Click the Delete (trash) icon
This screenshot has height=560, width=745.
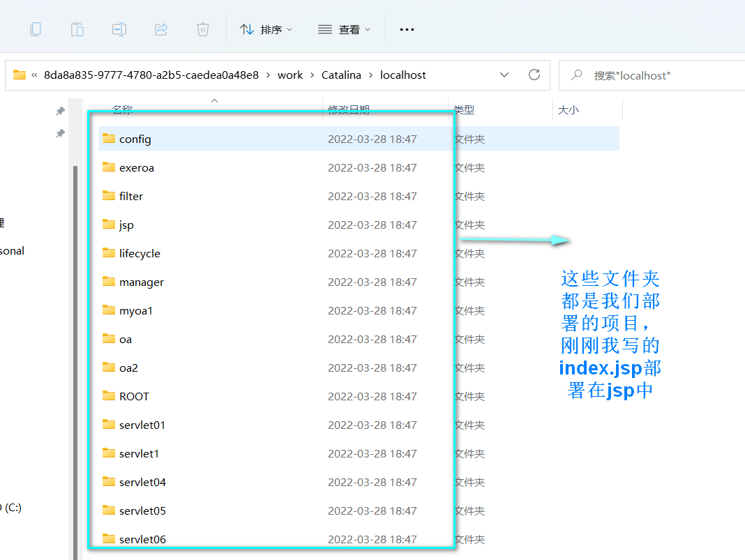coord(202,29)
